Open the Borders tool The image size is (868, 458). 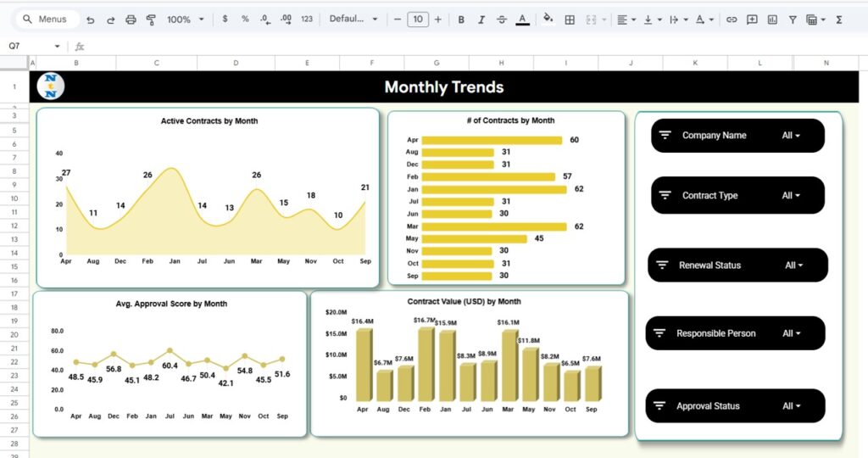point(569,20)
